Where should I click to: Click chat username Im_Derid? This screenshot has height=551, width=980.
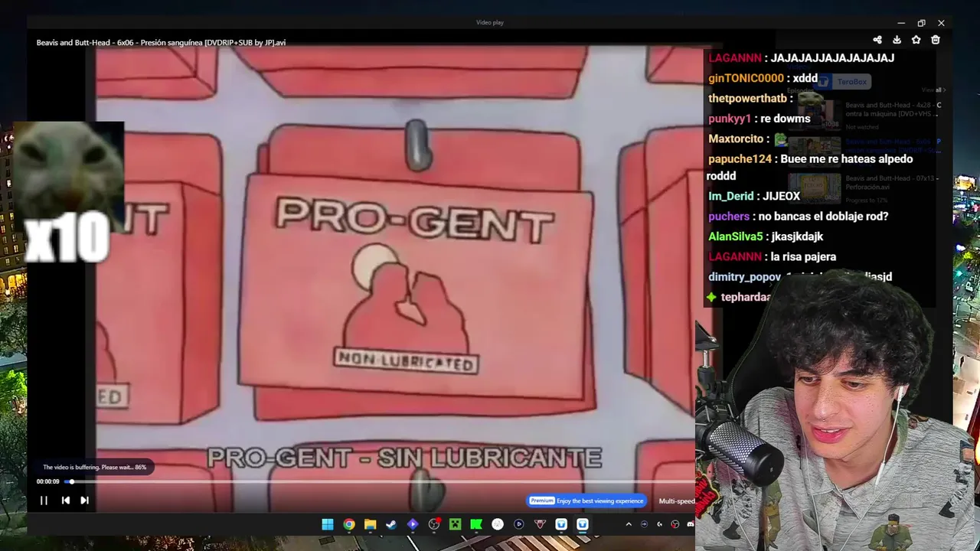coord(731,196)
